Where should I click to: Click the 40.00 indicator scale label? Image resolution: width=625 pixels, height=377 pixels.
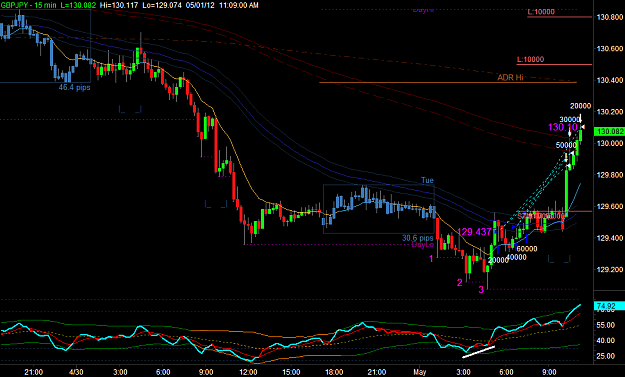(x=606, y=340)
